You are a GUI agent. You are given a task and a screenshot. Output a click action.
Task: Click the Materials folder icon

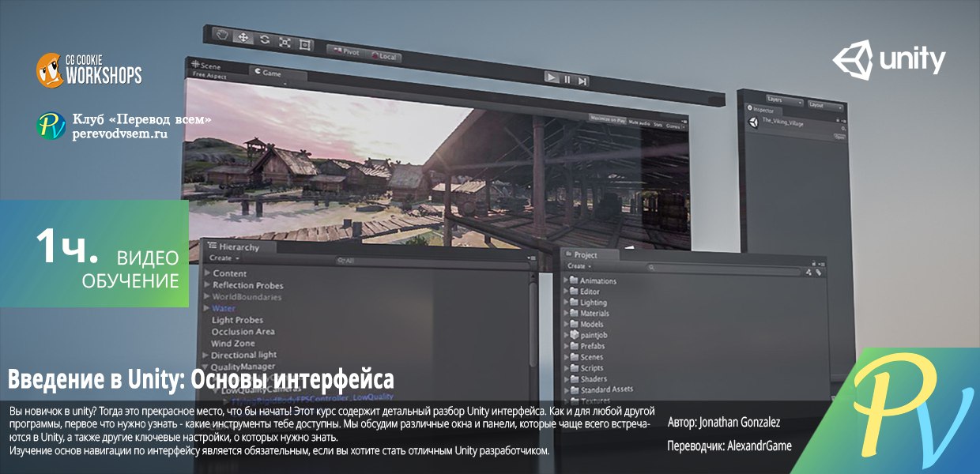pyautogui.click(x=574, y=313)
